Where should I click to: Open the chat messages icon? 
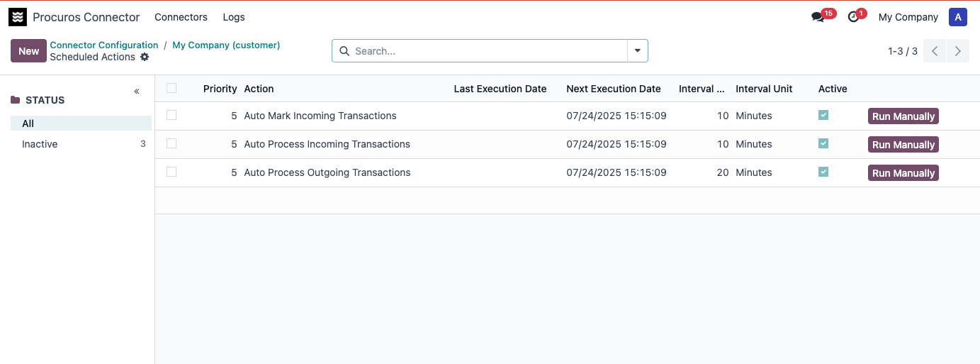(818, 17)
